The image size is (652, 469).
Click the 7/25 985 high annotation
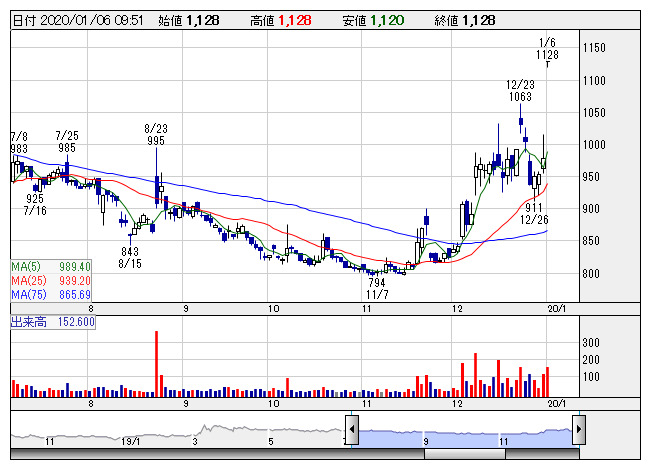(67, 141)
